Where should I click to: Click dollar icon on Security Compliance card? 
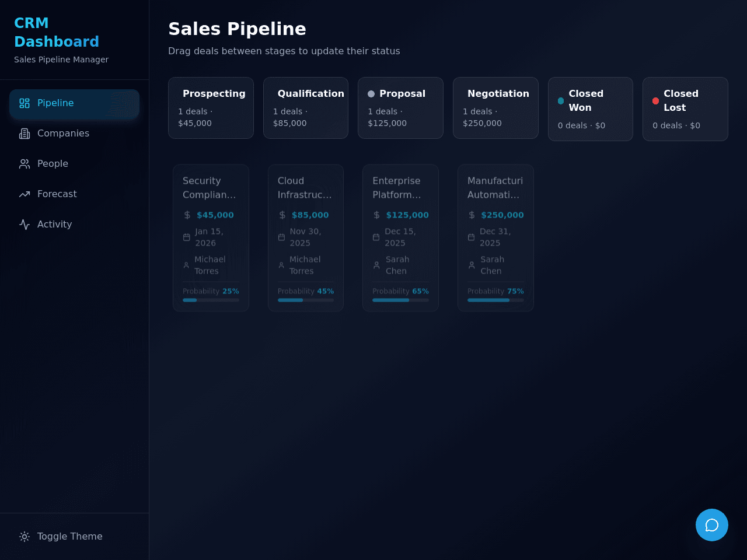click(187, 215)
